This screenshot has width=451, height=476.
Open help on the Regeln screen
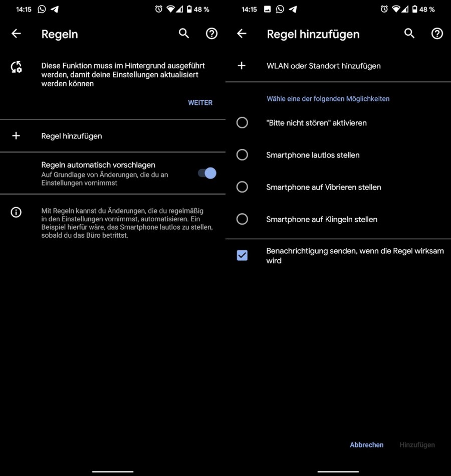(x=211, y=34)
